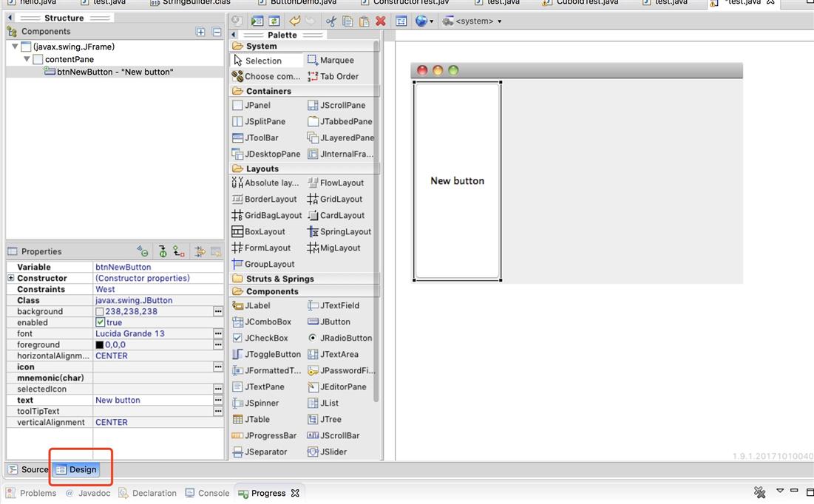Click Convert local to field icon

(x=179, y=251)
